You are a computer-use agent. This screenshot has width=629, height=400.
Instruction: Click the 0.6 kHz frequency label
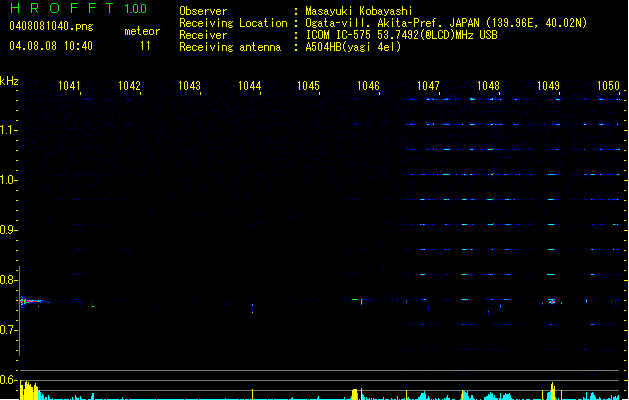pyautogui.click(x=8, y=380)
